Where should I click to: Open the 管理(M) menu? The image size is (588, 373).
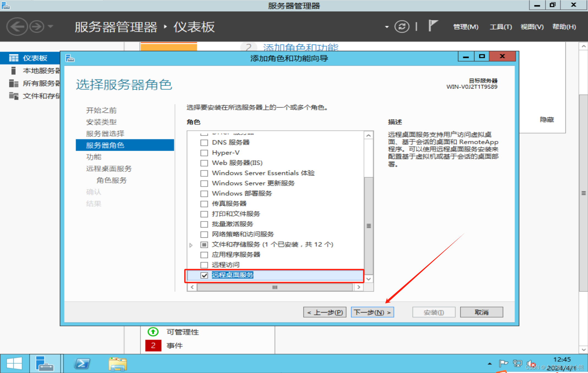point(466,27)
